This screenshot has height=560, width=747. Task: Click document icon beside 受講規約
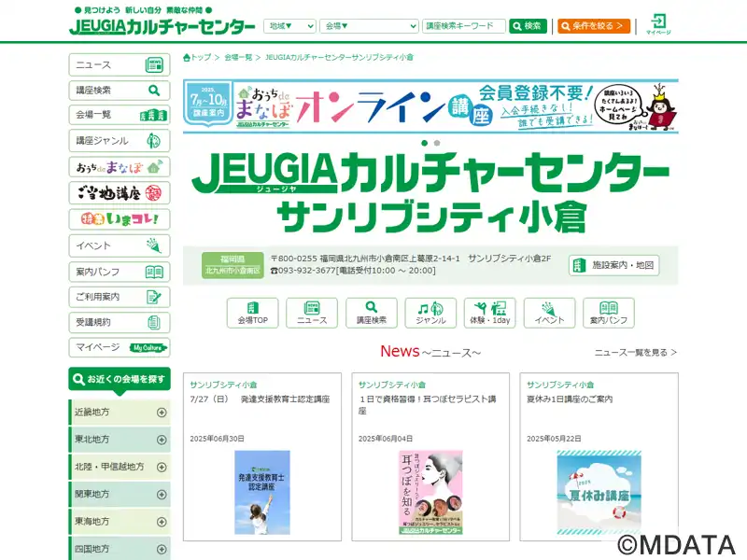[154, 322]
